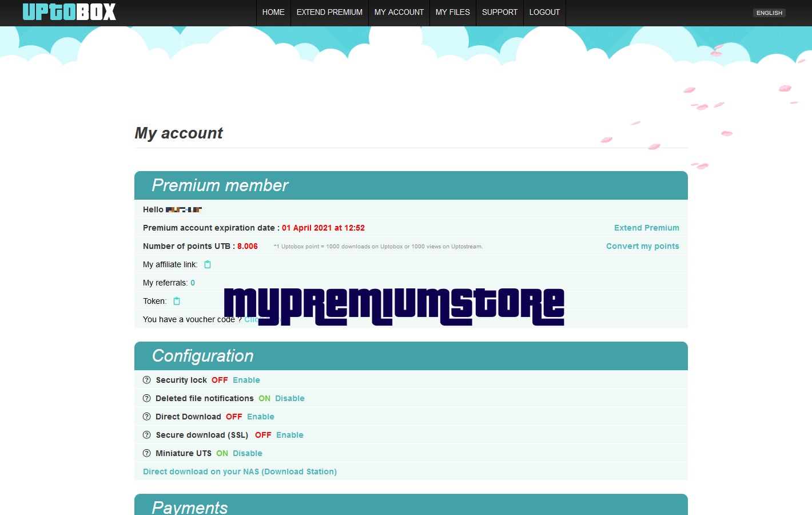812x515 pixels.
Task: Click the referrals count 0 link
Action: click(x=193, y=283)
